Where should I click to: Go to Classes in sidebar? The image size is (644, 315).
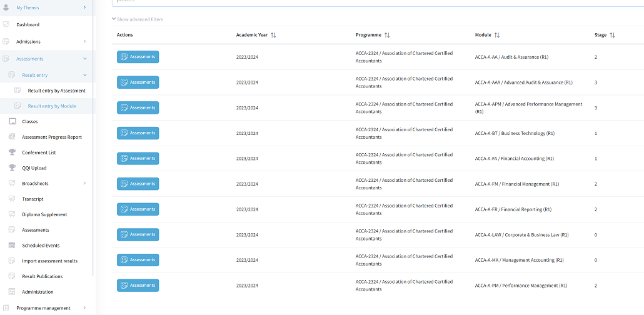click(30, 122)
